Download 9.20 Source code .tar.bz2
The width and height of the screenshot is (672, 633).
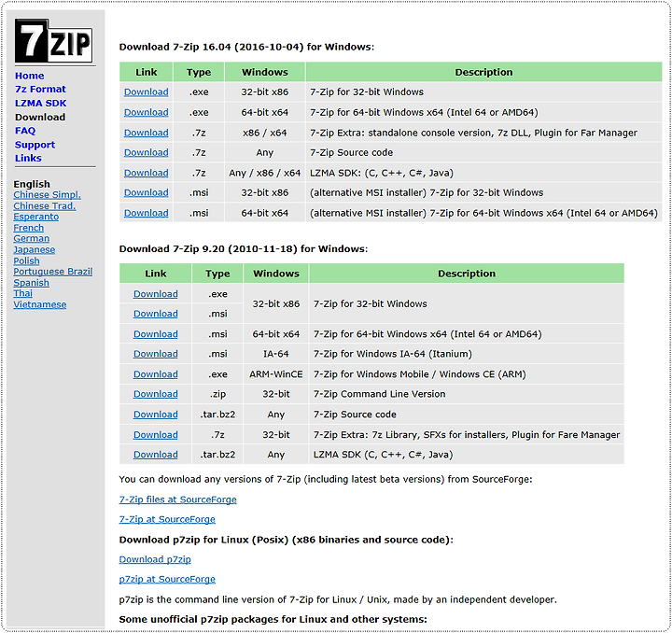pyautogui.click(x=156, y=415)
